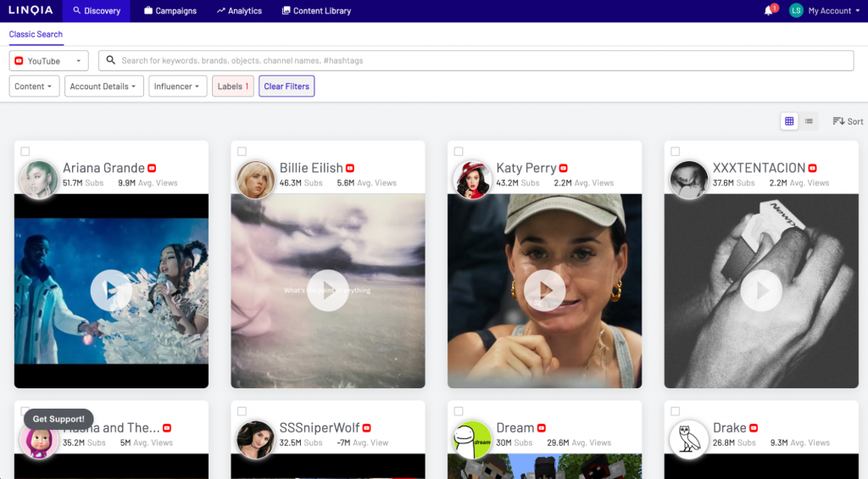Select the Ariana Grande card checkbox

(x=25, y=151)
